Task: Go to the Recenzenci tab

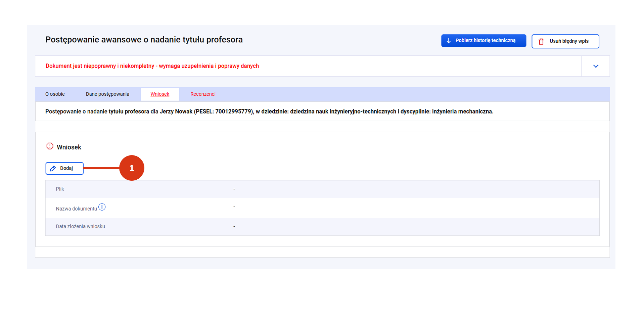Action: click(203, 94)
